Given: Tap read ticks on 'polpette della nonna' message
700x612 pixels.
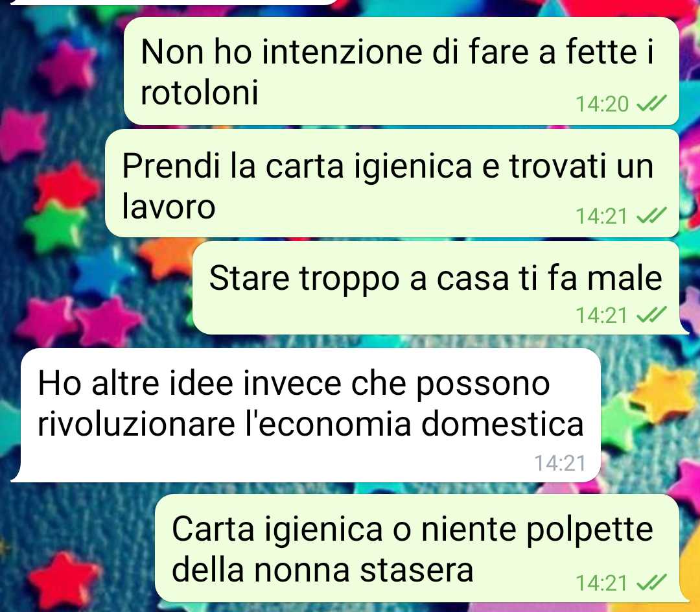Looking at the screenshot, I should click(651, 583).
